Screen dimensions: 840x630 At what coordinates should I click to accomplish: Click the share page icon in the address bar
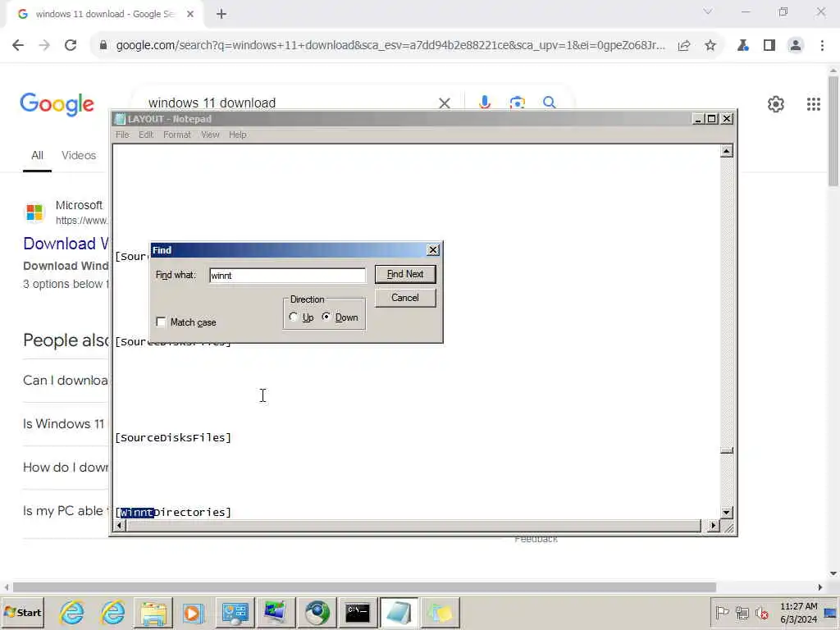(684, 46)
